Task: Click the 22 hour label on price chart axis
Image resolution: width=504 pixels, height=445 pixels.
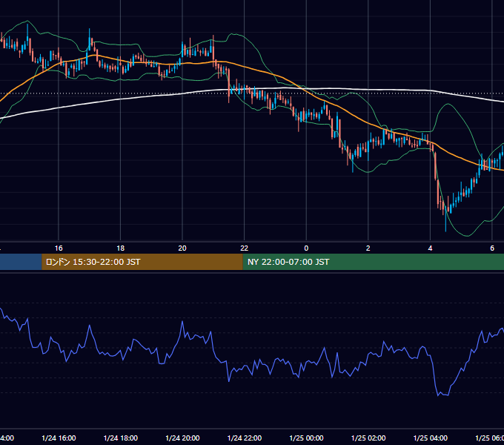Action: tap(245, 248)
